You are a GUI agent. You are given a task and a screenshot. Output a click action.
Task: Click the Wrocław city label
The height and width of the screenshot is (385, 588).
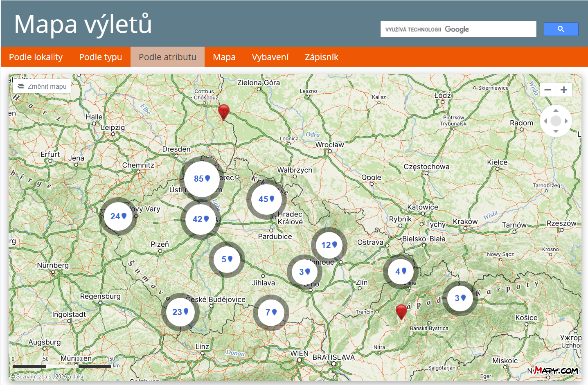(x=329, y=145)
